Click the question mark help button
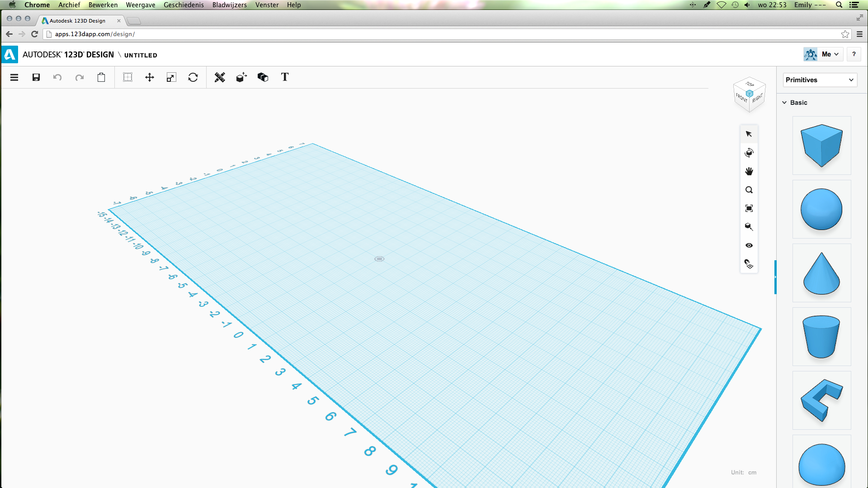The image size is (868, 488). [x=854, y=54]
